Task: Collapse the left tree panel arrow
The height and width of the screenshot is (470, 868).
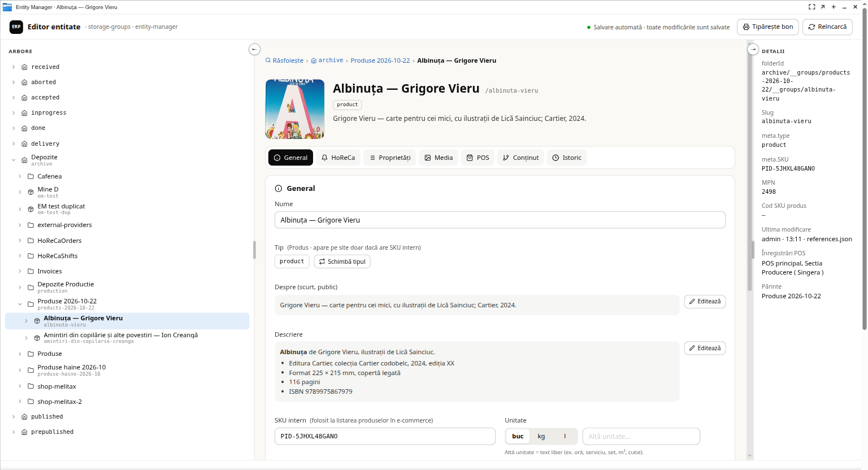Action: 254,49
